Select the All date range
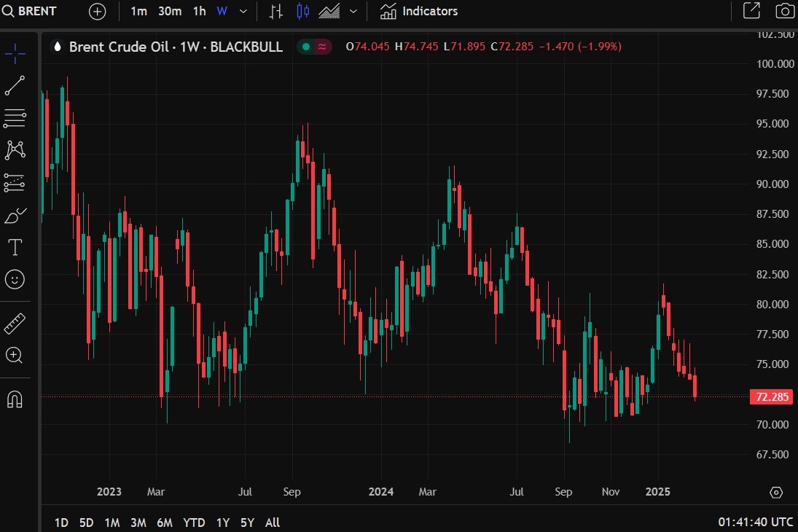798x532 pixels. (x=273, y=523)
